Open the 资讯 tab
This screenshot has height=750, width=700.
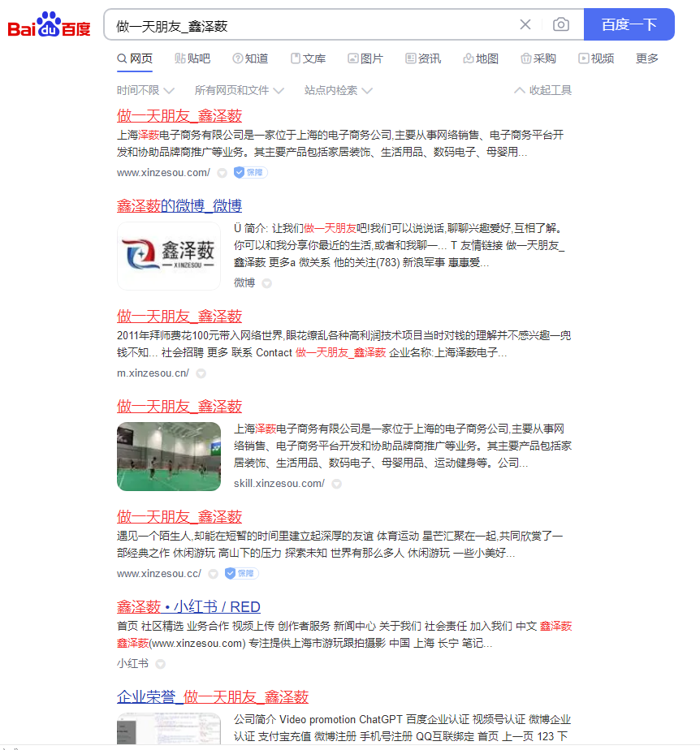tap(423, 58)
